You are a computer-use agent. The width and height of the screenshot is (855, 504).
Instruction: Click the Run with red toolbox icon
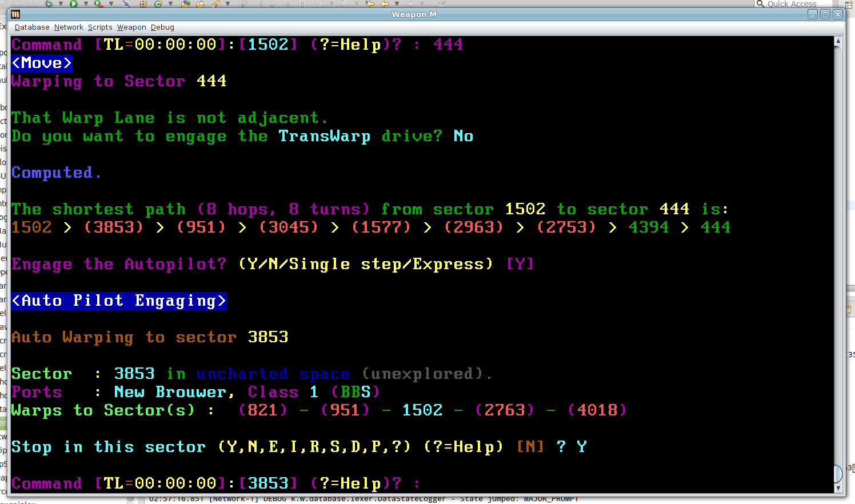tap(98, 3)
